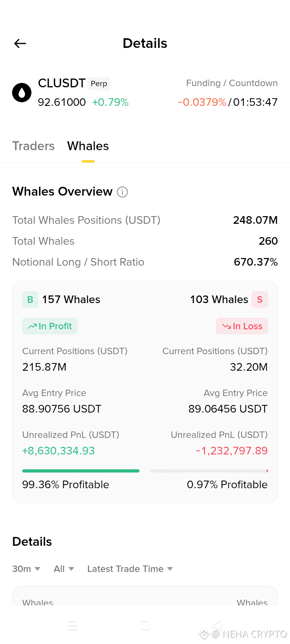Expand the 30m timeframe dropdown
This screenshot has height=644, width=290.
(26, 569)
